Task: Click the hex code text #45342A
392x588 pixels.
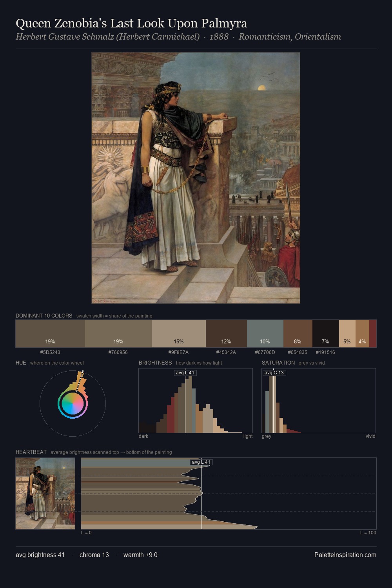Action: click(226, 352)
